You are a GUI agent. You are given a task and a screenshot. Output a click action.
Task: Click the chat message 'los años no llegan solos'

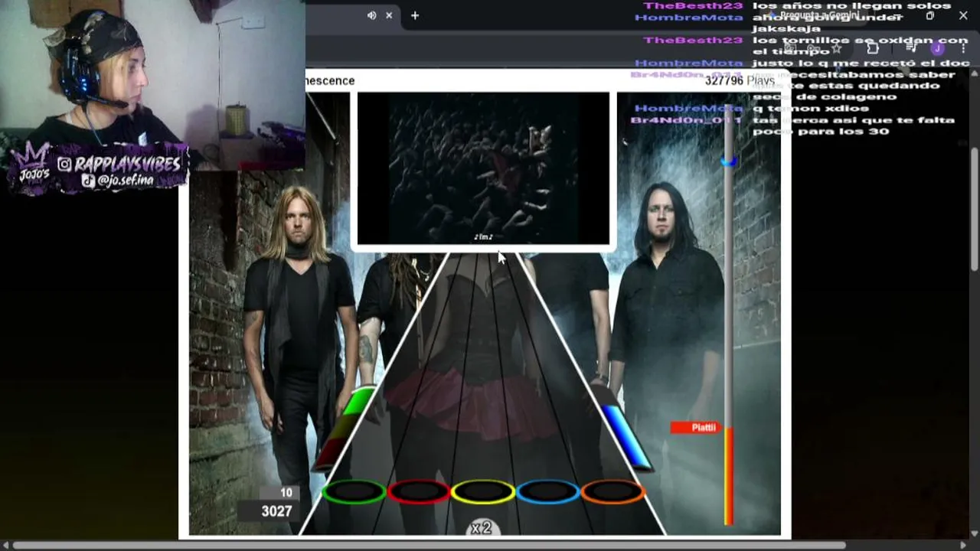pos(851,6)
